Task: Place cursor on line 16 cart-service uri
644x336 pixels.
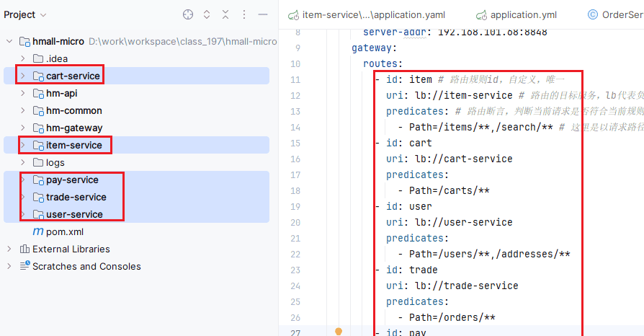Action: click(461, 159)
